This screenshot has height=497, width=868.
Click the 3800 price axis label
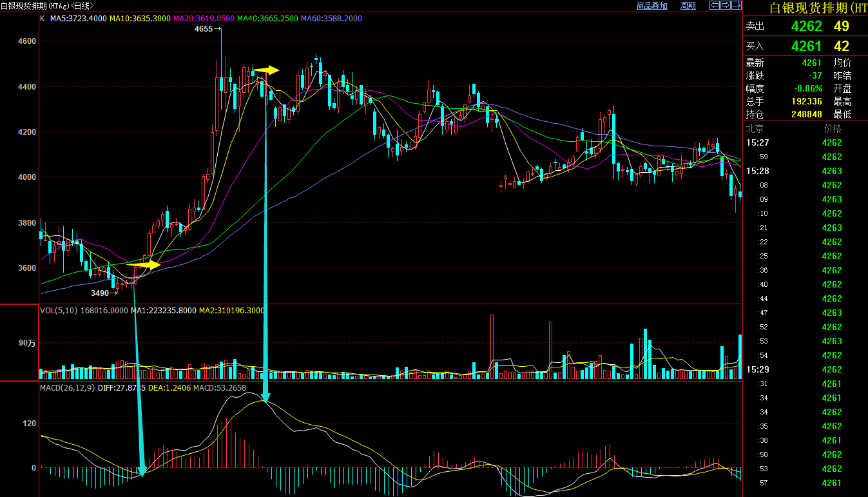[27, 223]
